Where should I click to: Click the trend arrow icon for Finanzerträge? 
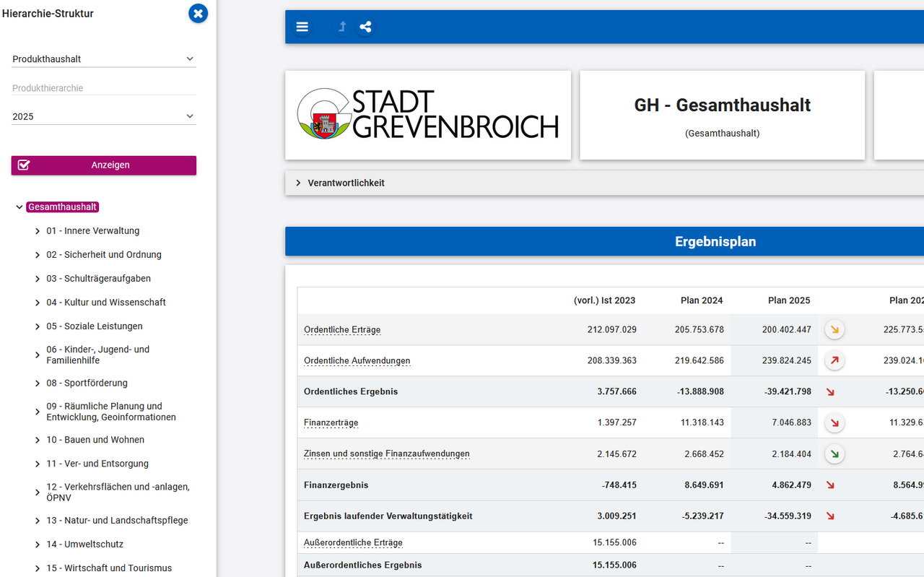pyautogui.click(x=834, y=422)
